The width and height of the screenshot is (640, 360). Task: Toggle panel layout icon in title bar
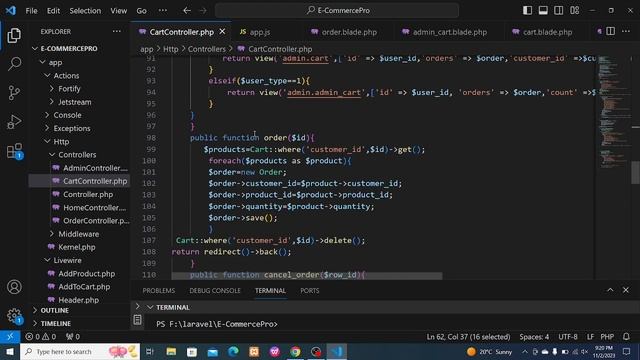click(x=543, y=10)
